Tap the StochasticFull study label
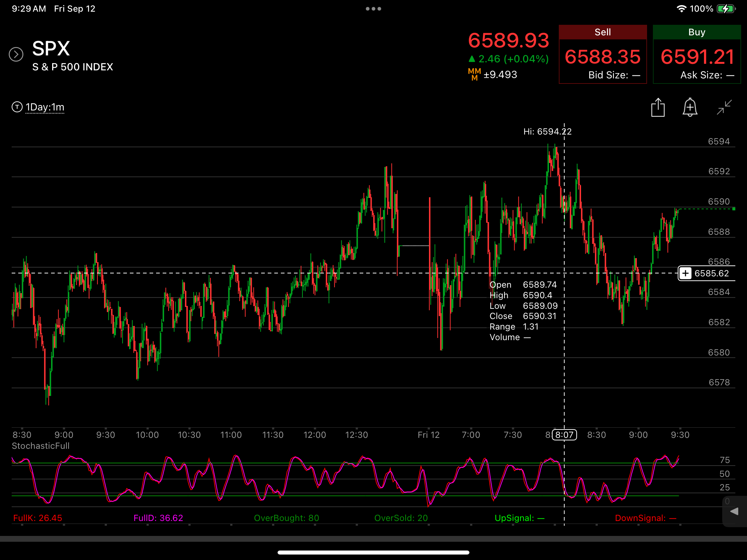 point(41,446)
